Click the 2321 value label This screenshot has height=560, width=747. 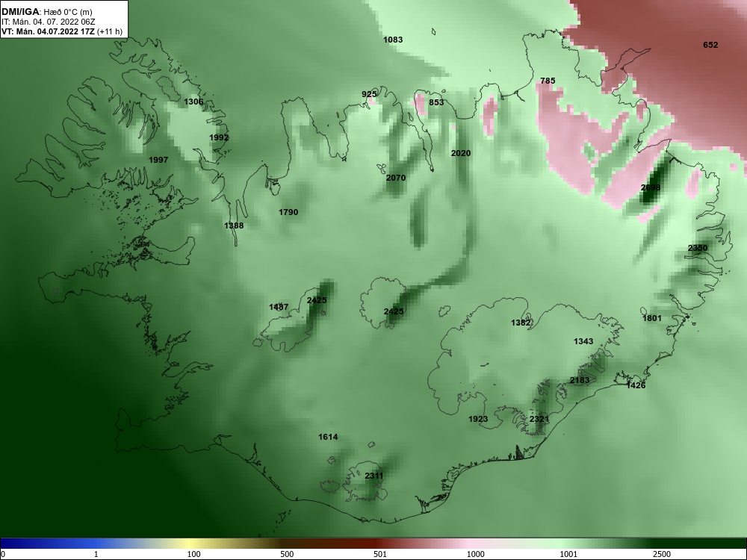point(539,419)
